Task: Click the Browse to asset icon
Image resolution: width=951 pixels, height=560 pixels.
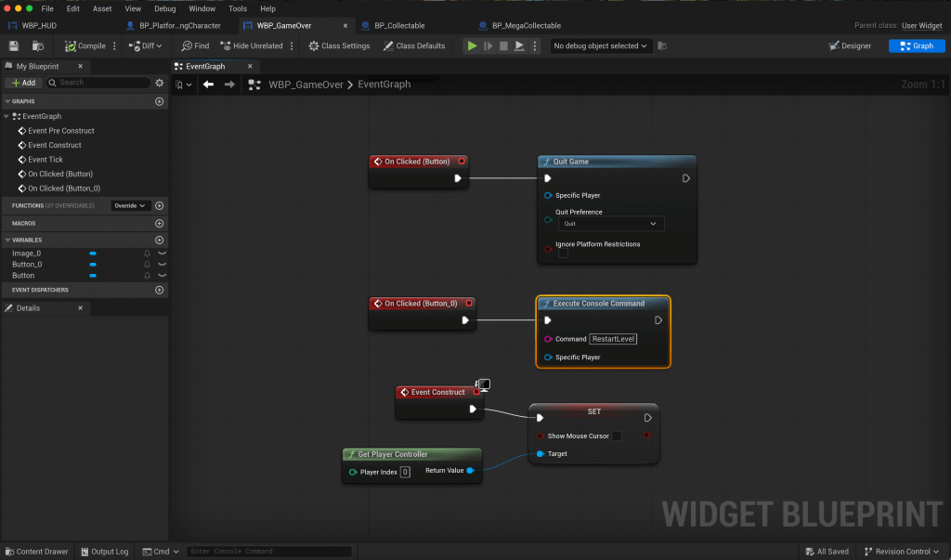Action: point(38,46)
